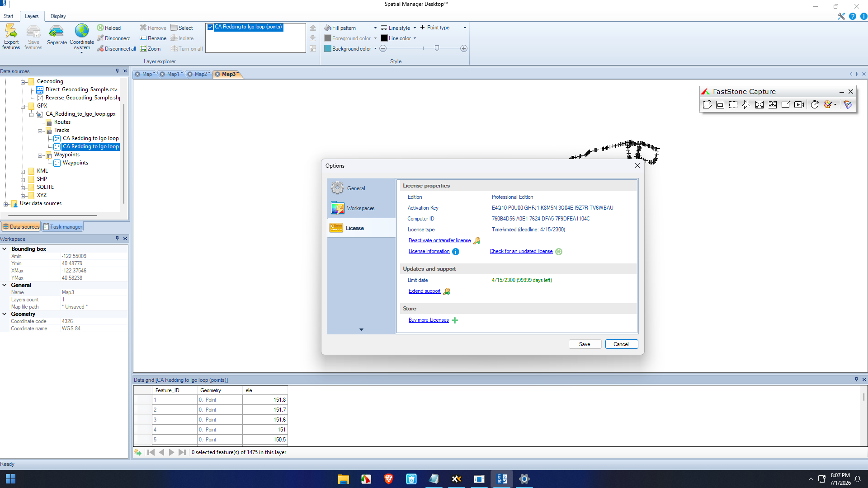Screen dimensions: 868x488
Task: Click the Buy more Licenses link
Action: (x=429, y=320)
